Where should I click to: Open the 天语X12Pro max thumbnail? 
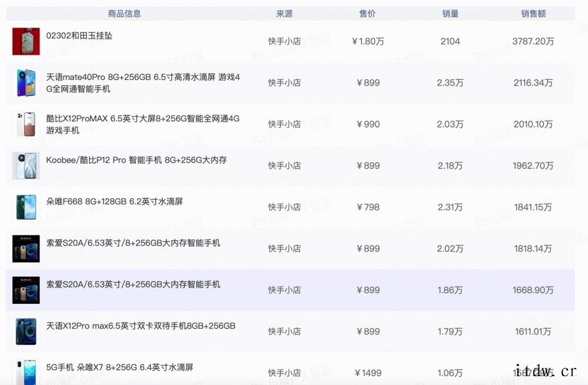click(26, 331)
